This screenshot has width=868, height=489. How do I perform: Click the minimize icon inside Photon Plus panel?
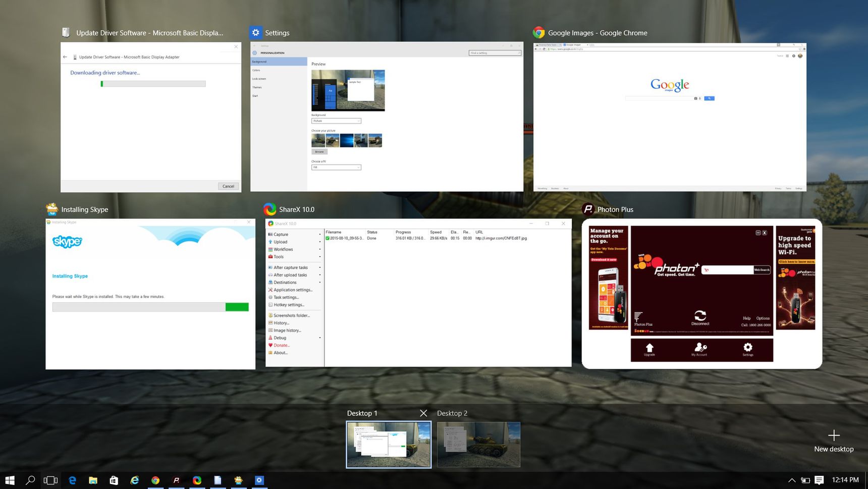pos(758,233)
